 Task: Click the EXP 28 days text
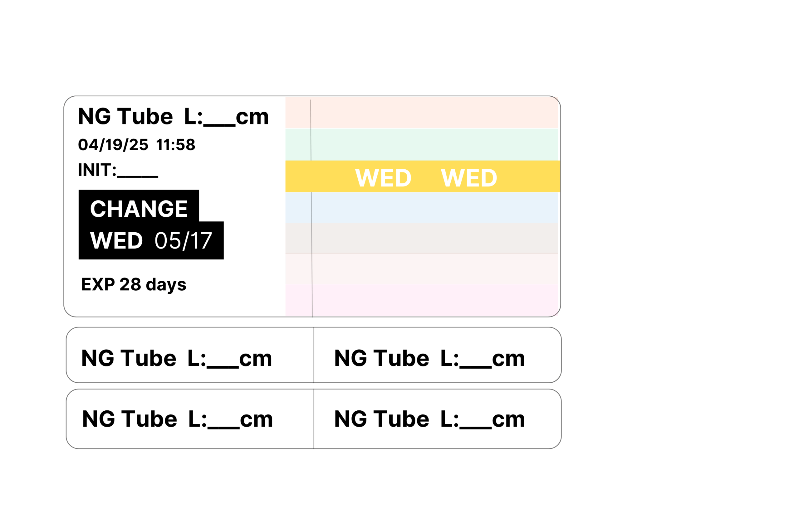pyautogui.click(x=134, y=284)
